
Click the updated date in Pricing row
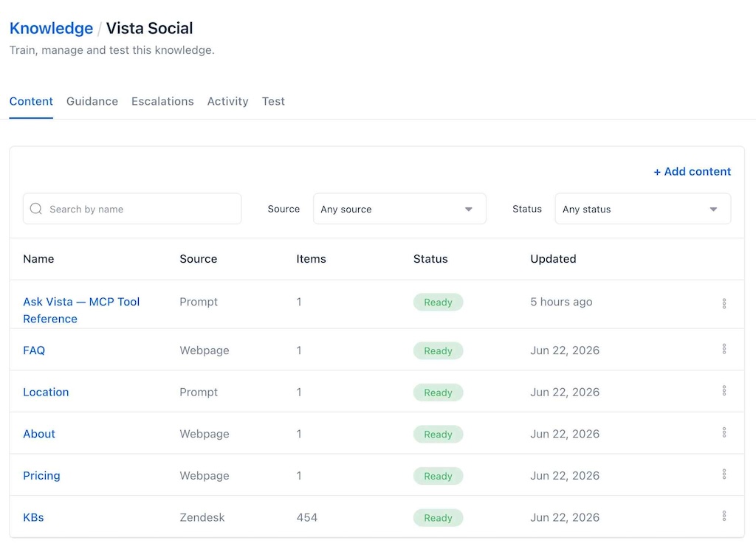coord(565,476)
